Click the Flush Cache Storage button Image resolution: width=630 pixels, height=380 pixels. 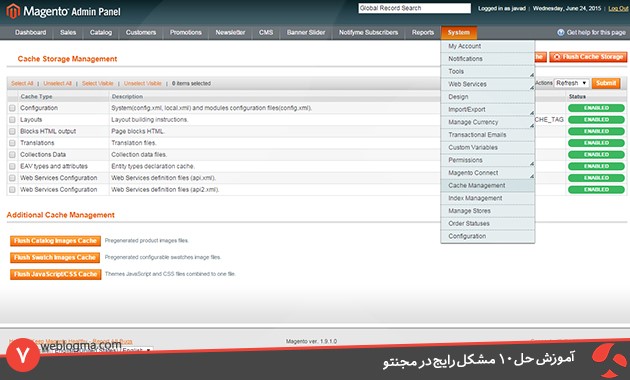point(588,57)
